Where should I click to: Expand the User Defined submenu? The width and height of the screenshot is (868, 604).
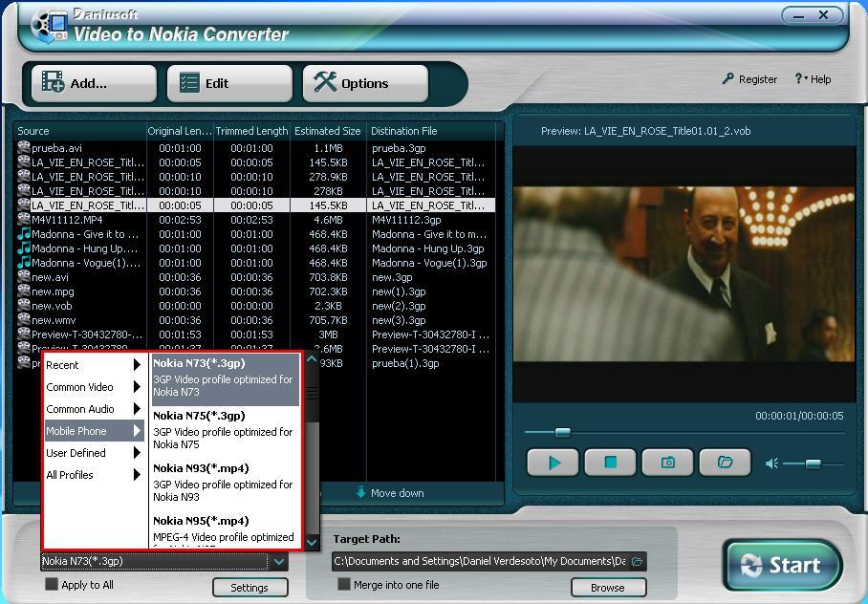point(94,453)
